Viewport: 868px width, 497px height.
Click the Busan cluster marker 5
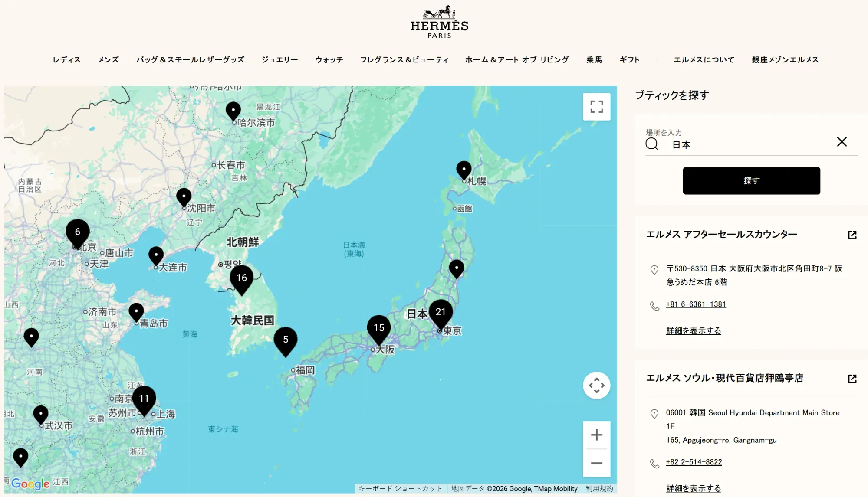[286, 341]
